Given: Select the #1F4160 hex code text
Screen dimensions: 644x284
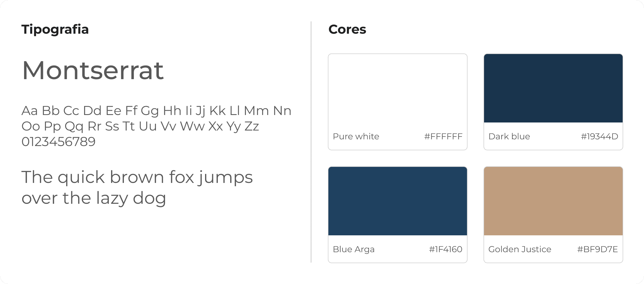Looking at the screenshot, I should (446, 249).
